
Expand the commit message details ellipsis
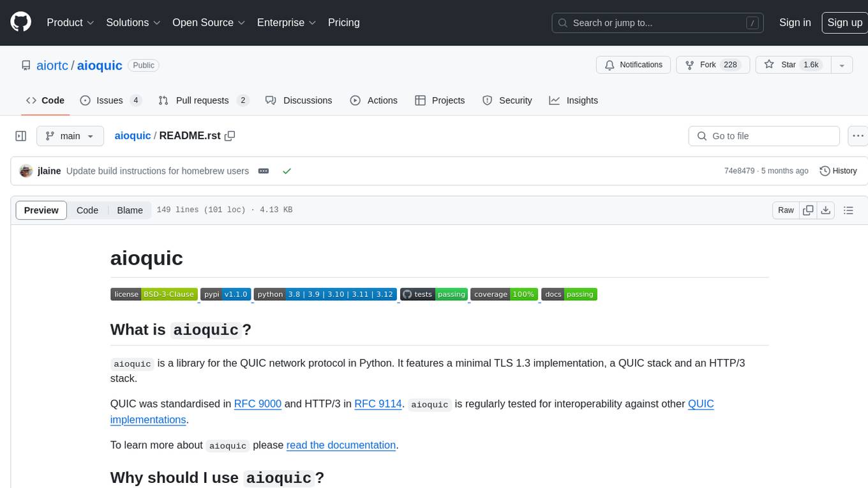(263, 171)
